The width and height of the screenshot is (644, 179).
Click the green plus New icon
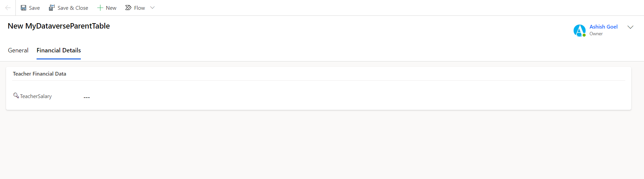pos(100,8)
